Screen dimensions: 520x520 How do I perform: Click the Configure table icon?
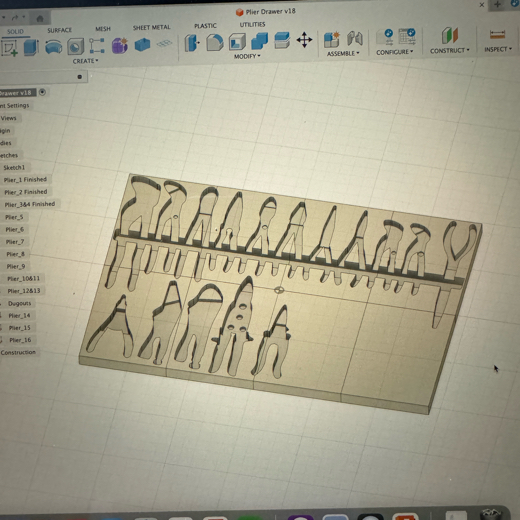[x=407, y=36]
